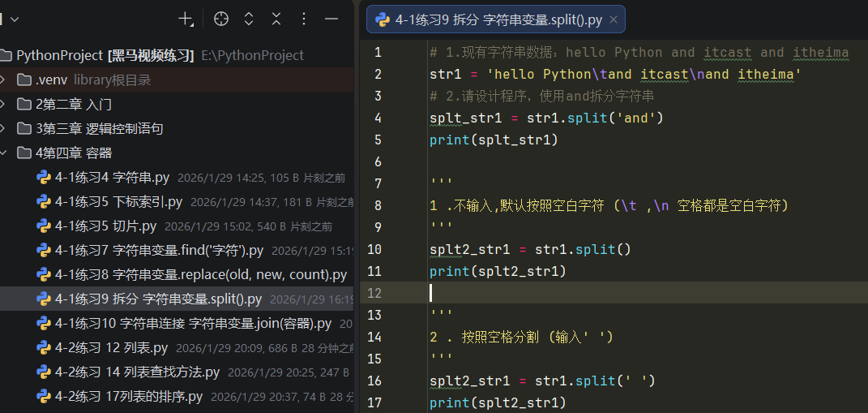Click line number 12 in gutter
Screen dimensions: 868x413
pyautogui.click(x=374, y=293)
